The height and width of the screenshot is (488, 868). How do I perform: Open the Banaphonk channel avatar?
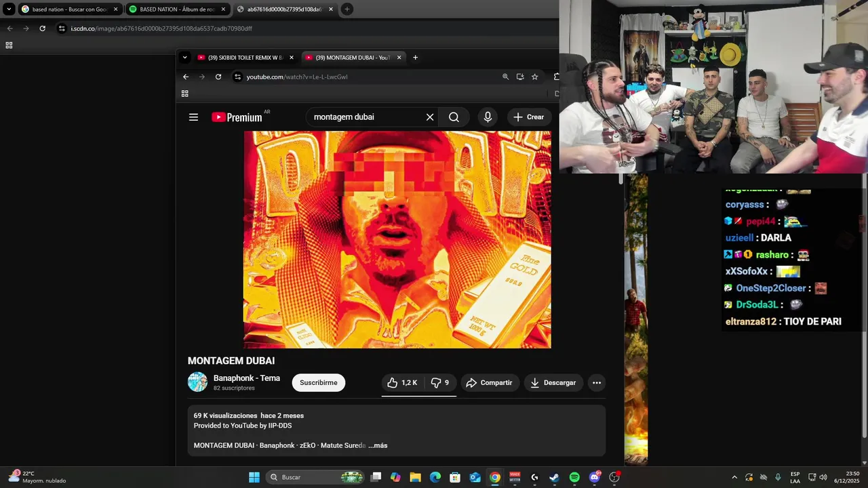[197, 382]
